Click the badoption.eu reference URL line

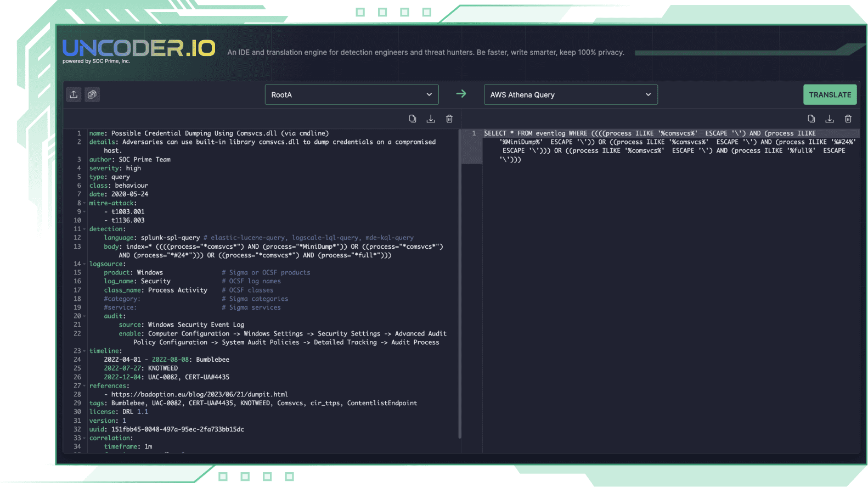click(199, 394)
